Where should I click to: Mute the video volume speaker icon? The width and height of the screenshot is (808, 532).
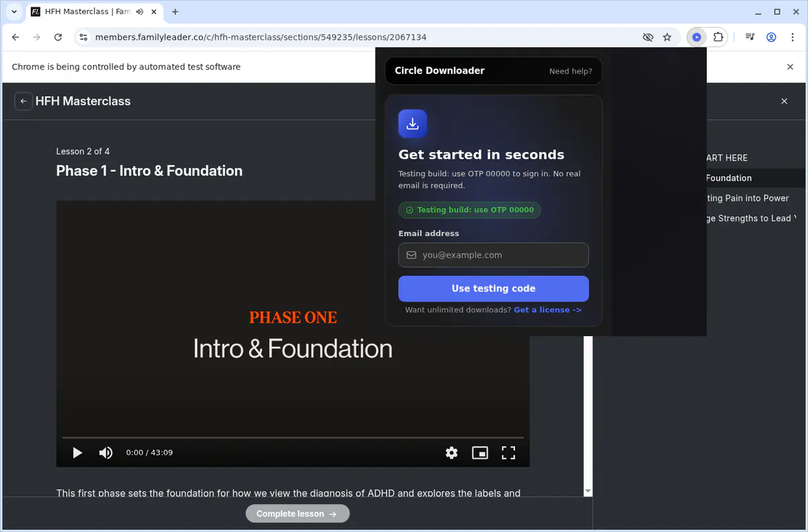point(106,453)
